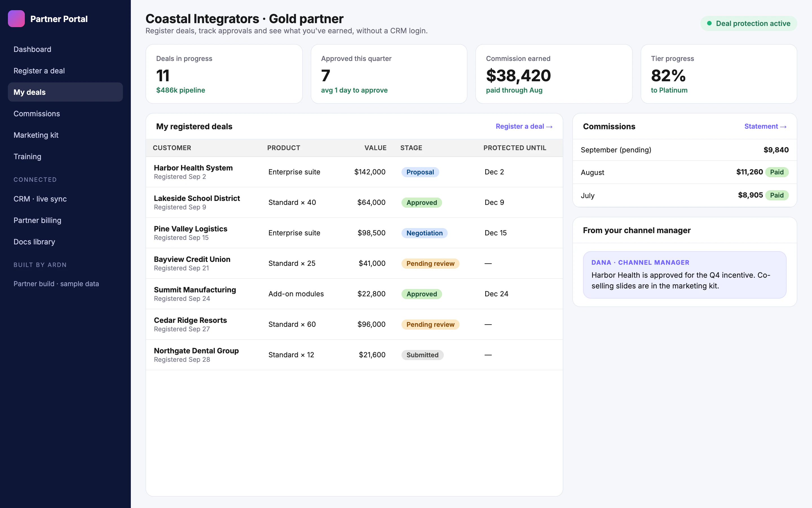Click the $486k pipeline text

180,90
